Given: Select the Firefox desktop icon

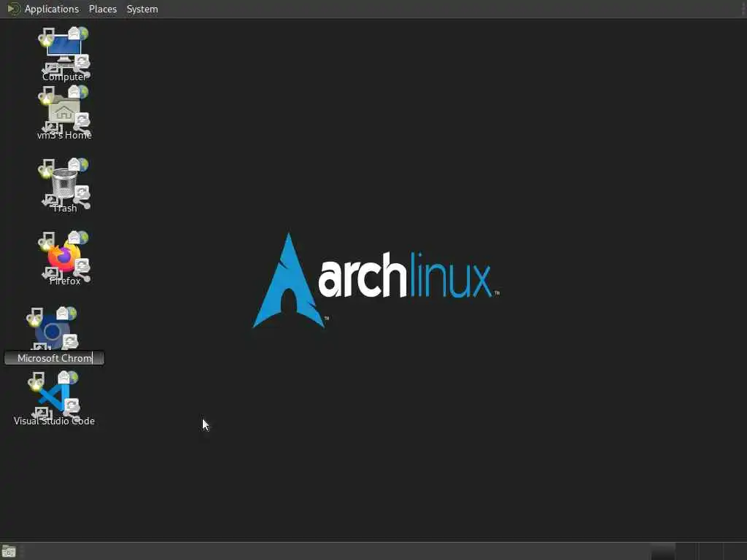Looking at the screenshot, I should 64,257.
